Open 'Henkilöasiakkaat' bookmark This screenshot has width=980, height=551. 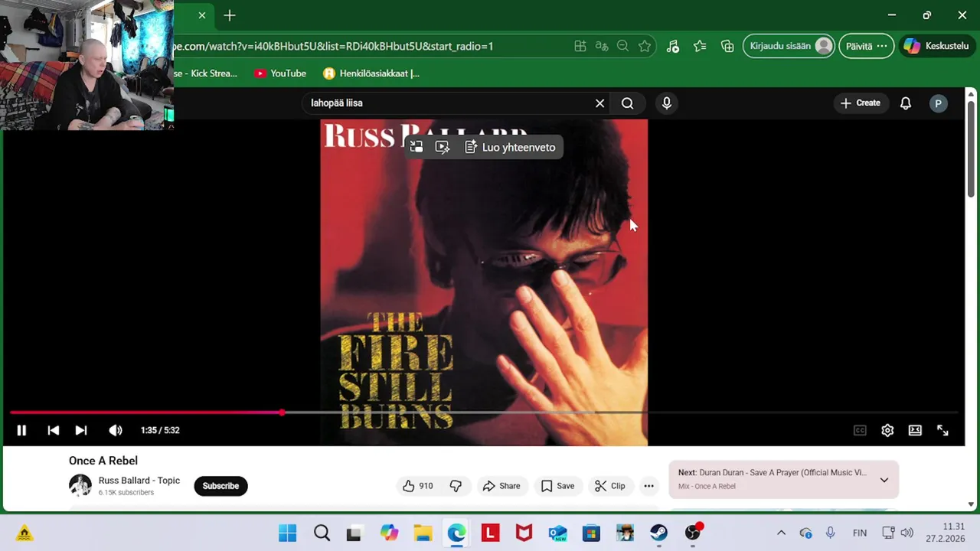(x=371, y=73)
